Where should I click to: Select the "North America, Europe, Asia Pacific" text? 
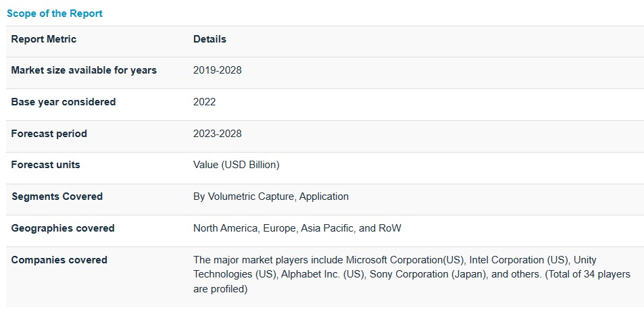(x=274, y=228)
